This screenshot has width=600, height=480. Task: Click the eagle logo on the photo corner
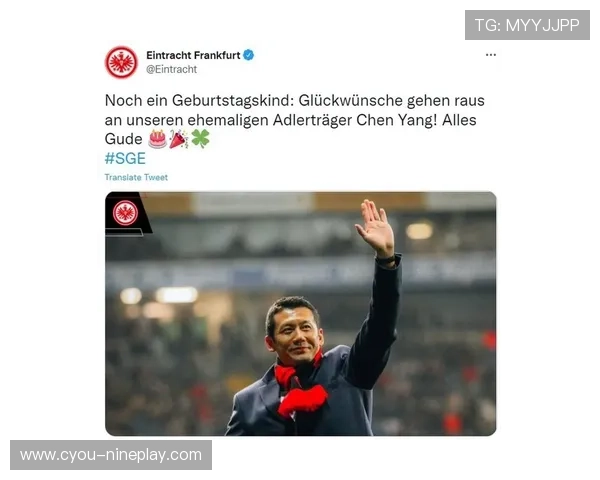click(x=125, y=213)
